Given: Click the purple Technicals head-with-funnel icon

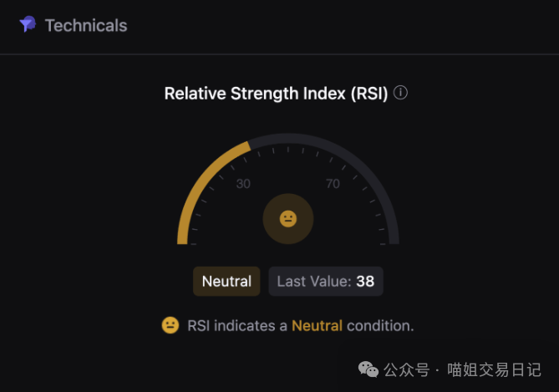Looking at the screenshot, I should (28, 24).
